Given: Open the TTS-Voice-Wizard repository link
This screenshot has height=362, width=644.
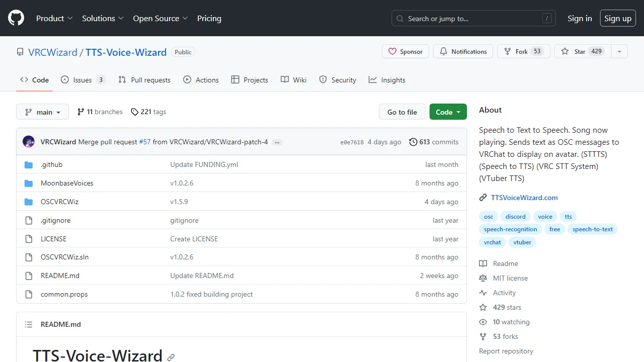Looking at the screenshot, I should tap(126, 52).
